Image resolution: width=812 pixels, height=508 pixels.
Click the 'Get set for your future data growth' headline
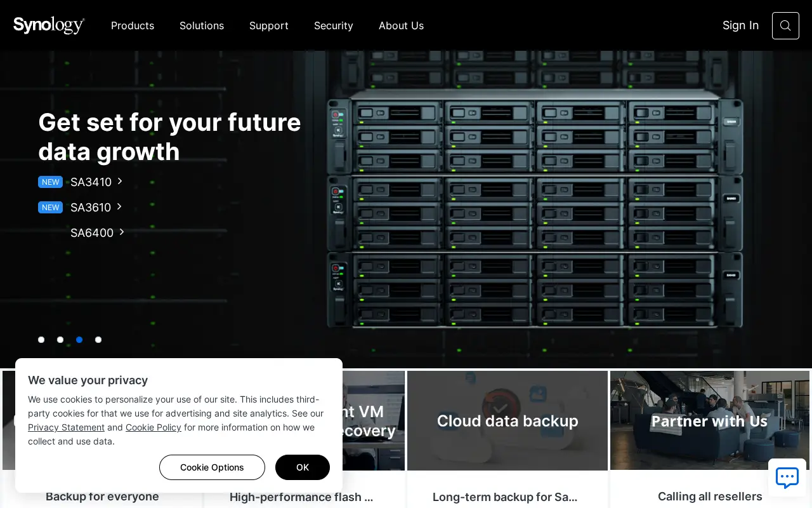click(x=169, y=137)
